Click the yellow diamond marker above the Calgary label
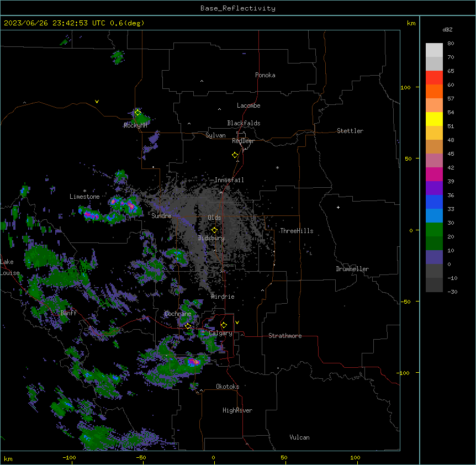This screenshot has width=476, height=465. click(224, 325)
